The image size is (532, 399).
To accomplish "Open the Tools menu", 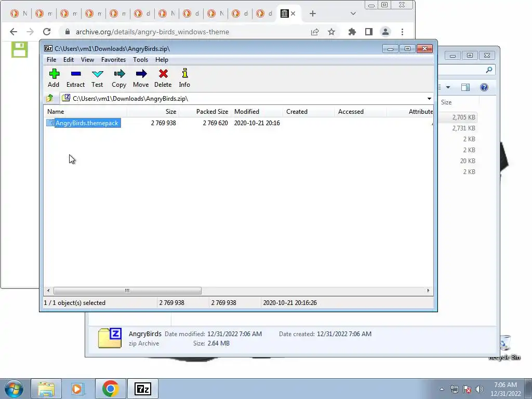I will tap(140, 60).
